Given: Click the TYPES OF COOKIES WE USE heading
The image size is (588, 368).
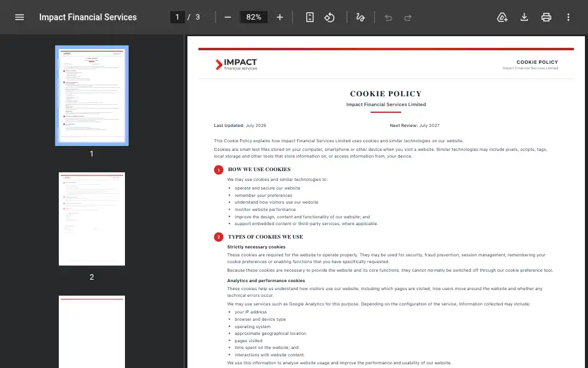Looking at the screenshot, I should coord(265,237).
